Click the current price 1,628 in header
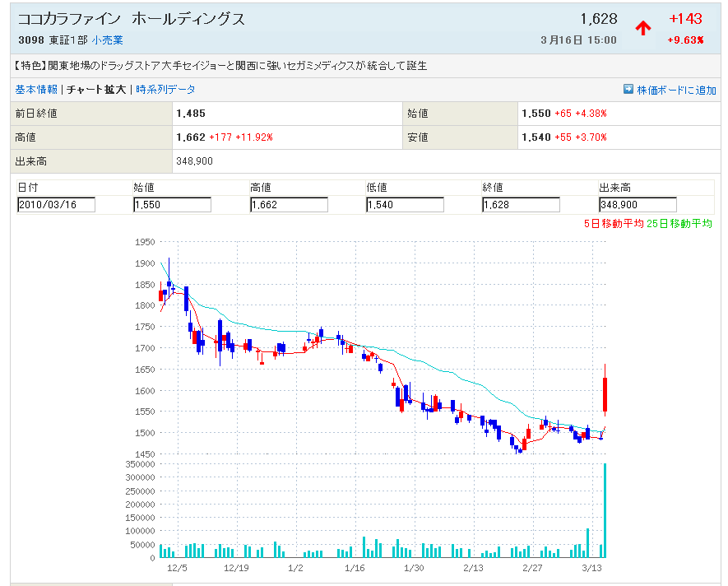Image resolution: width=728 pixels, height=586 pixels. (598, 19)
